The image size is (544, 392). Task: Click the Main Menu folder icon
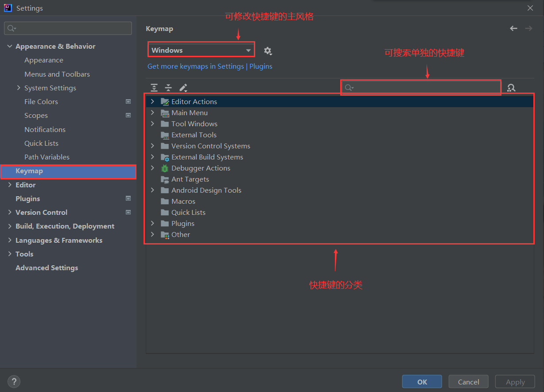pos(165,113)
